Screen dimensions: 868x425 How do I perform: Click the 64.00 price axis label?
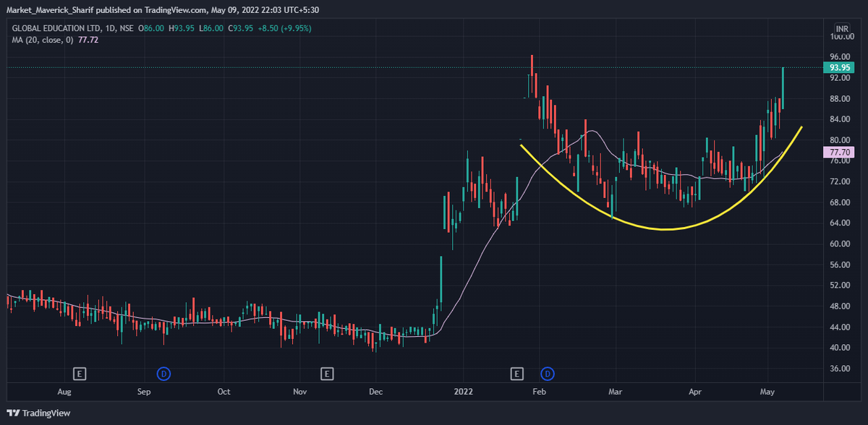click(839, 223)
